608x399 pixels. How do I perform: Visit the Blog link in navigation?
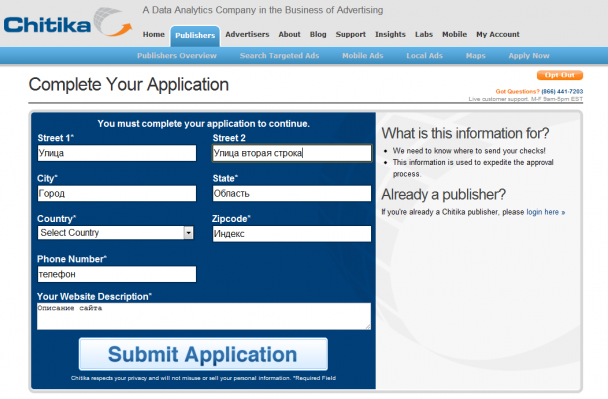click(318, 35)
